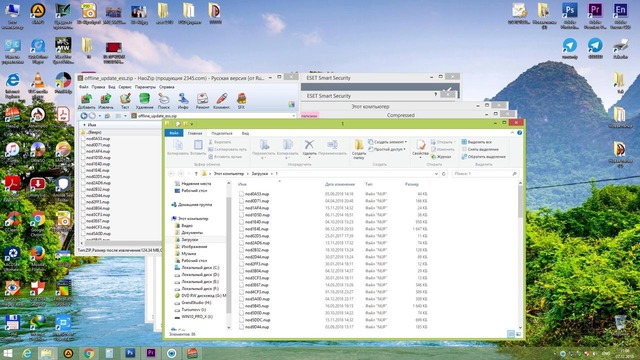This screenshot has height=360, width=640.
Task: Click Этот компьютер breadcrumb in address bar
Action: (x=229, y=174)
